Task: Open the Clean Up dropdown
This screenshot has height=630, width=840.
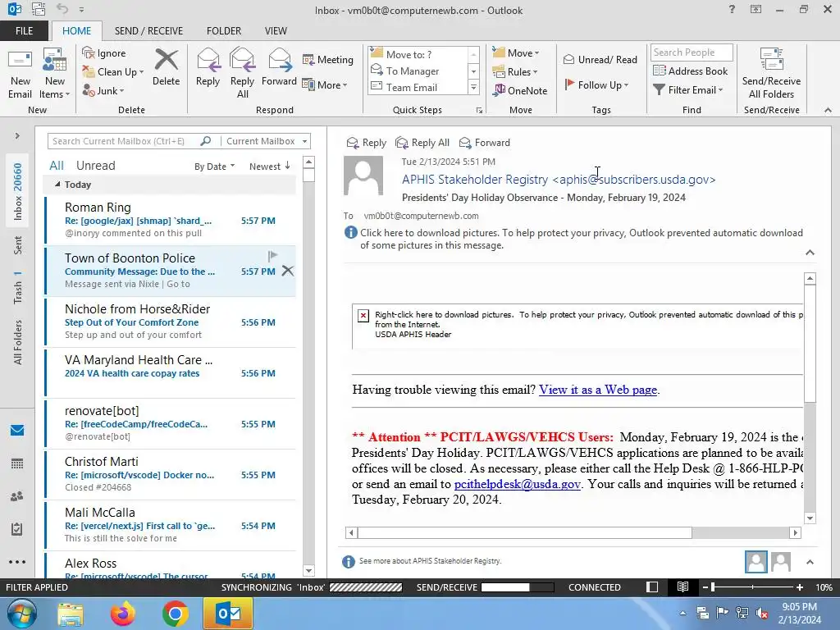Action: pyautogui.click(x=113, y=72)
